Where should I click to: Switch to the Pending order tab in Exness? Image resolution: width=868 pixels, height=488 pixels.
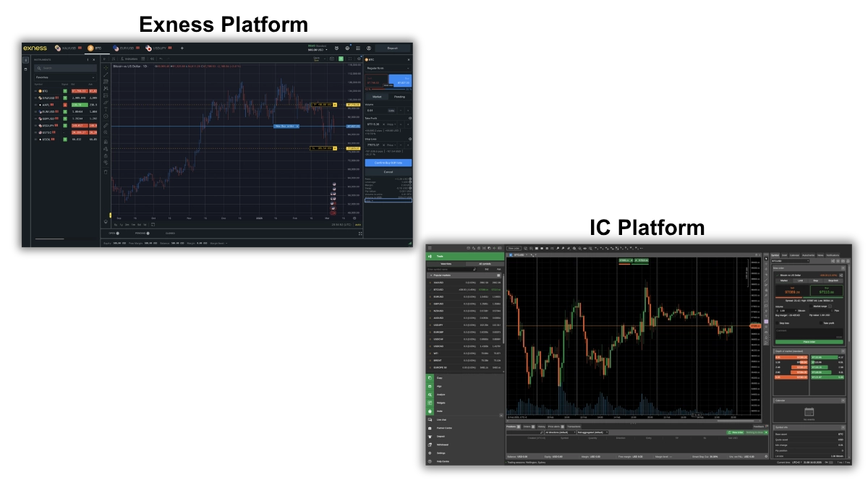tap(399, 96)
